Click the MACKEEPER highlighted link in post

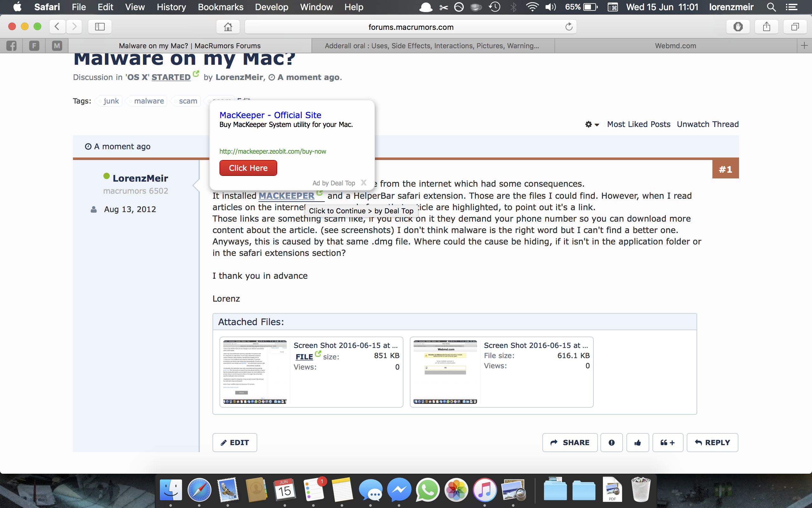click(x=286, y=196)
